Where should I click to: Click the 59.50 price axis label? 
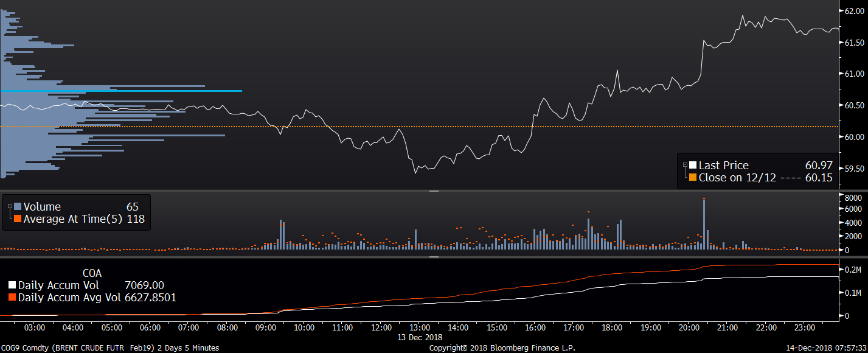[854, 169]
